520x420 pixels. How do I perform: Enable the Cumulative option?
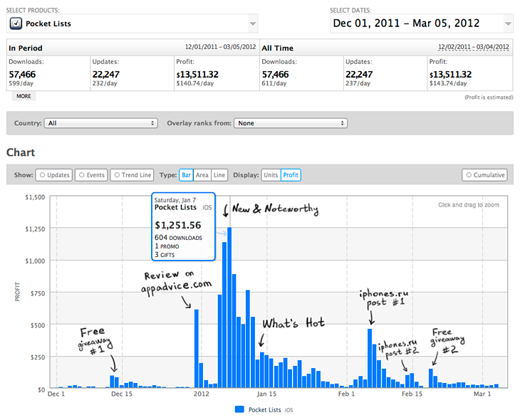485,175
